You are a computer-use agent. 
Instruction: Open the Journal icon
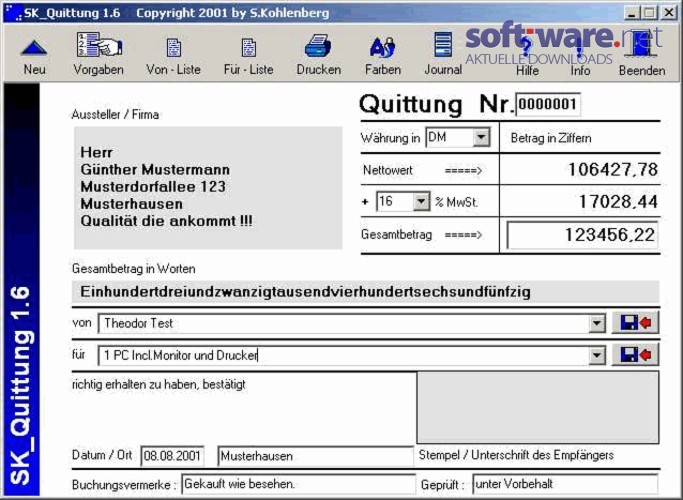click(443, 44)
